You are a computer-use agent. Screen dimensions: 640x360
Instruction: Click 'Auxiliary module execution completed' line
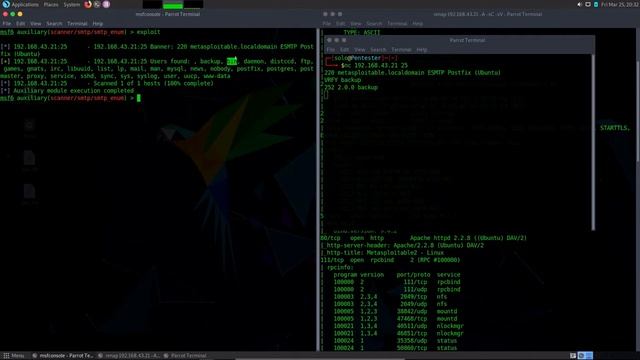[73, 91]
